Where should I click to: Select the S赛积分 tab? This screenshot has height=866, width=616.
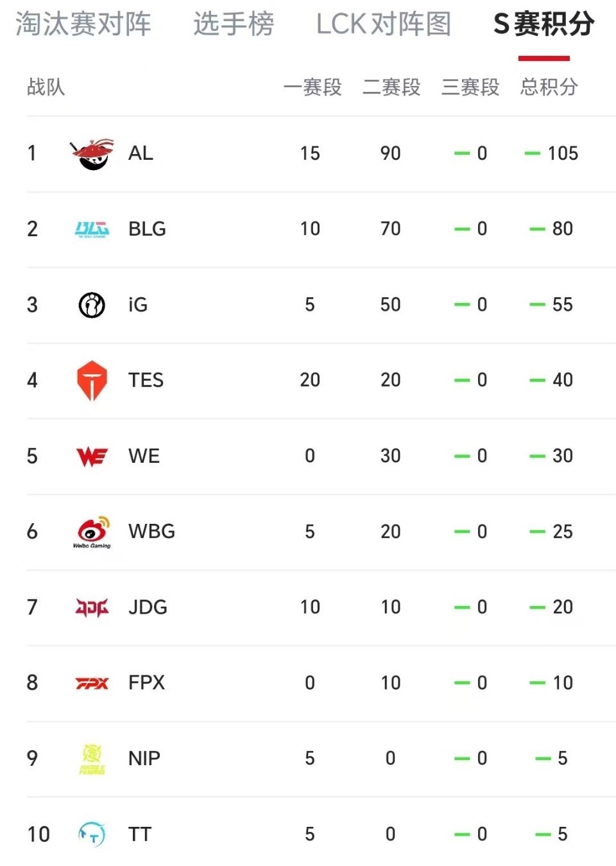coord(544,24)
